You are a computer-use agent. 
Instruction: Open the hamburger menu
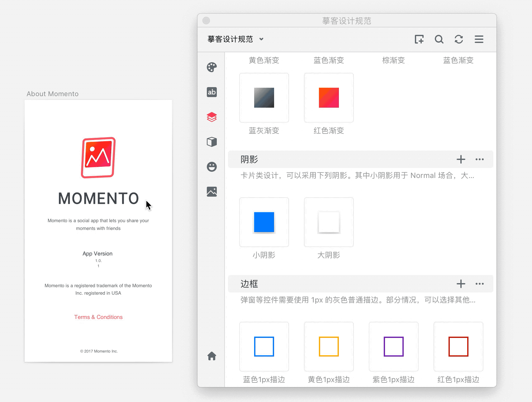[479, 39]
